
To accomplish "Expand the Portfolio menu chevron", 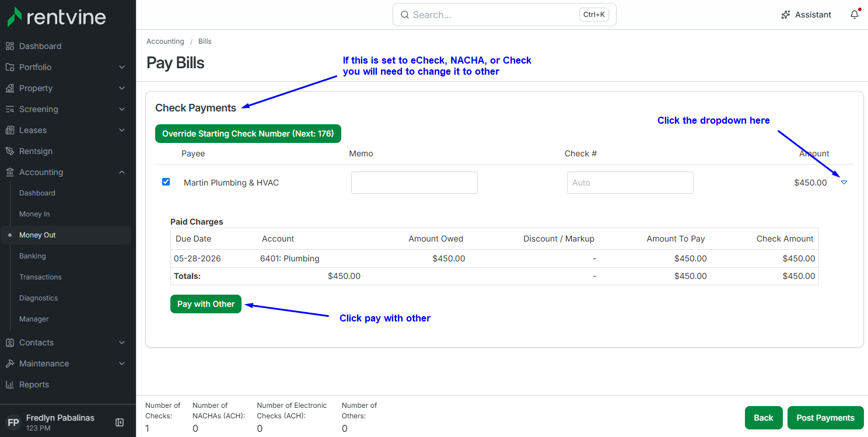I will [x=122, y=67].
